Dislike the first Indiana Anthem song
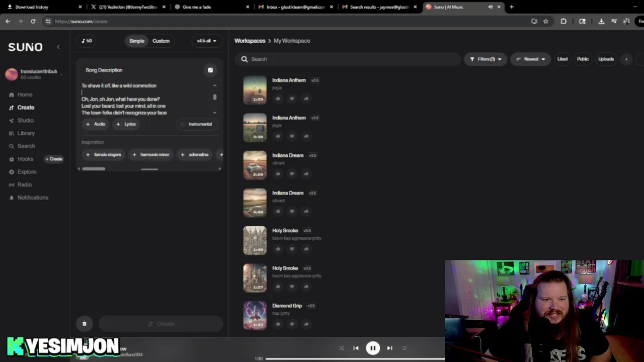 pos(292,99)
